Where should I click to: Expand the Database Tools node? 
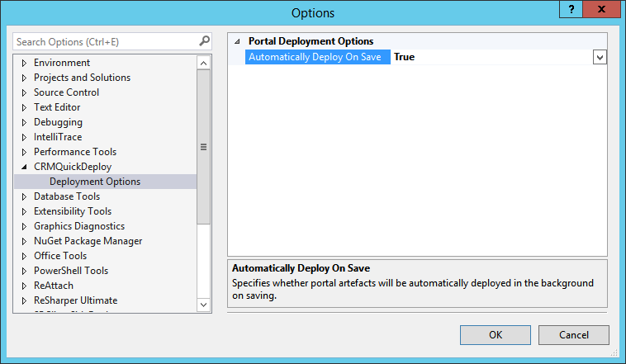[x=24, y=196]
